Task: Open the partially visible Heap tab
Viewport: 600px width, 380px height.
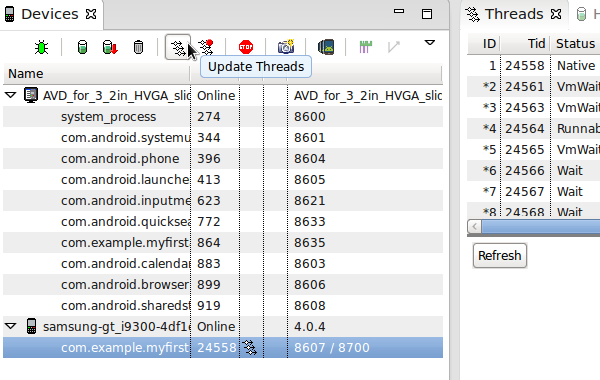Action: pos(587,15)
